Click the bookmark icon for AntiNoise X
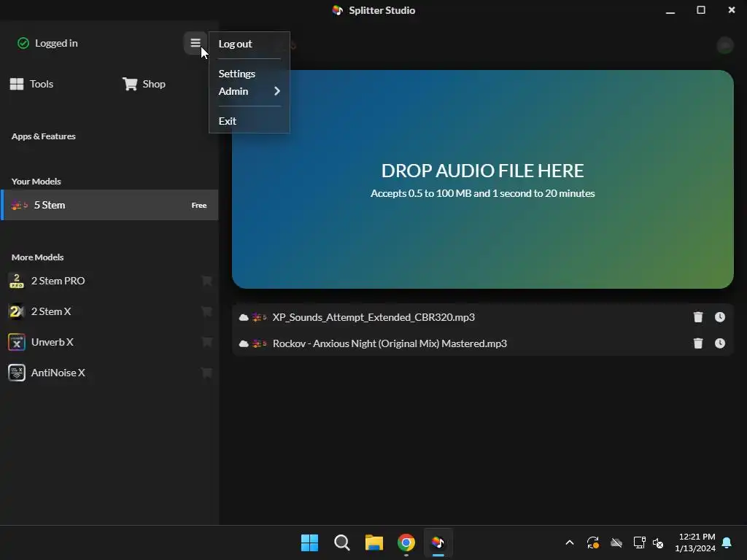This screenshot has height=560, width=747. click(x=206, y=373)
